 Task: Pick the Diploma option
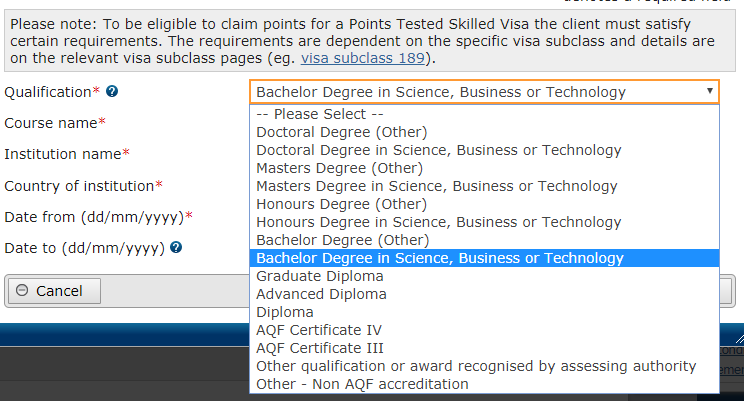[284, 312]
